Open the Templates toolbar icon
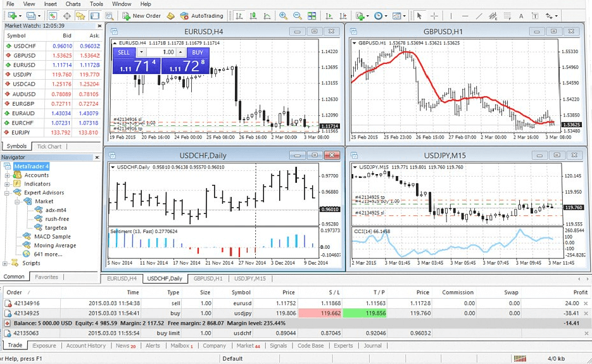 pos(396,16)
